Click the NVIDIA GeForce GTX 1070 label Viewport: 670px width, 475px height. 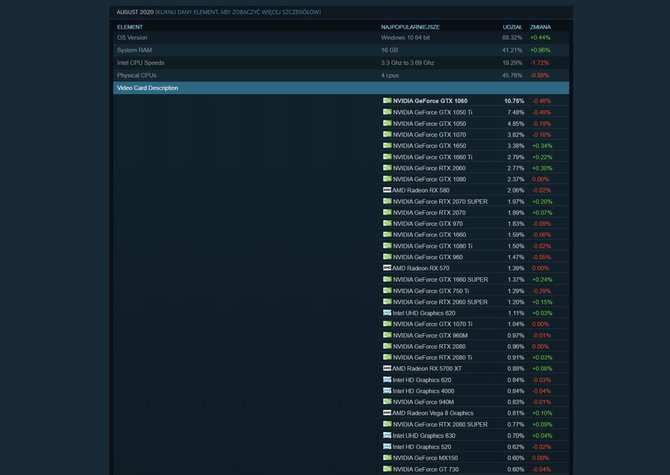tap(429, 135)
